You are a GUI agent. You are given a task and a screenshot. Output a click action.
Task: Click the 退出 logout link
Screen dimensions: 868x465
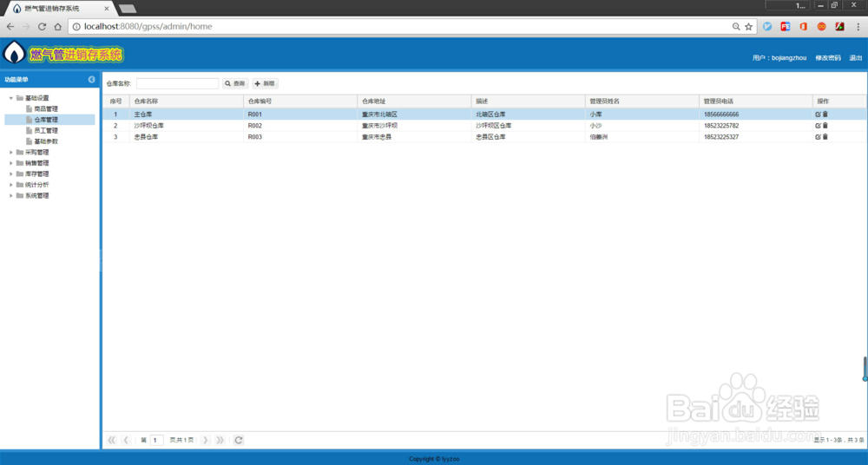click(x=855, y=57)
